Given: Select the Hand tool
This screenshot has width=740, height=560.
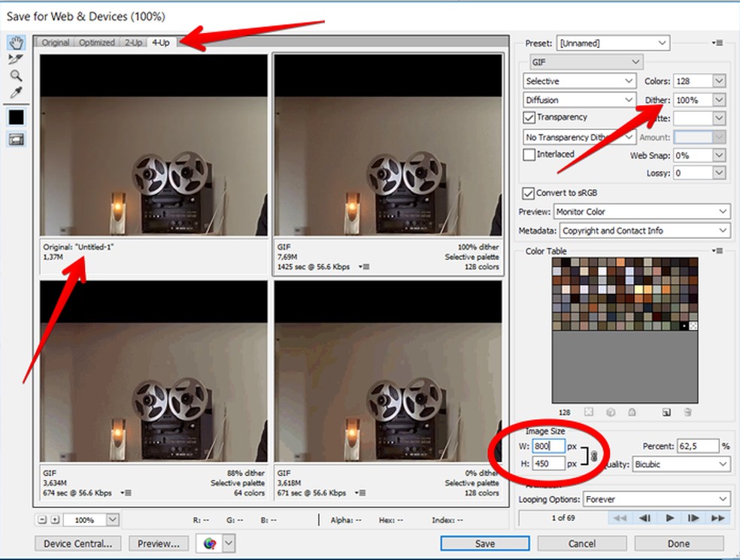Looking at the screenshot, I should point(16,43).
